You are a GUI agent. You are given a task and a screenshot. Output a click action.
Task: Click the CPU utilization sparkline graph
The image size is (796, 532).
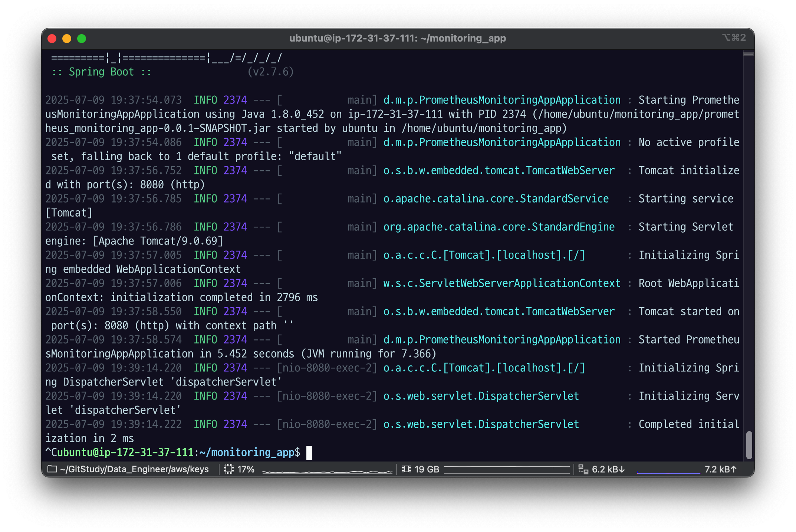327,471
